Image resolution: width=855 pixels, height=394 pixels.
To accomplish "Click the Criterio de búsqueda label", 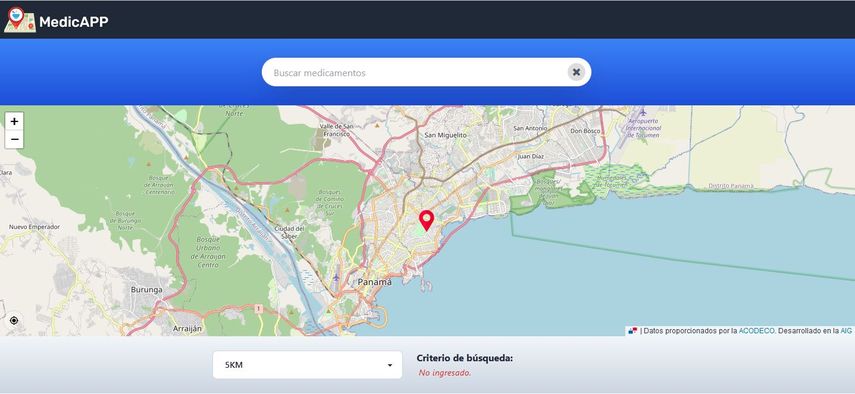I will pos(465,358).
